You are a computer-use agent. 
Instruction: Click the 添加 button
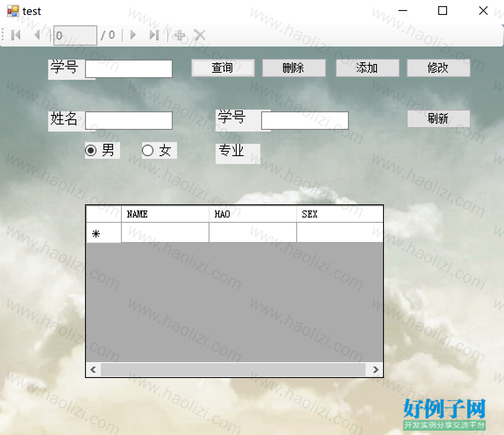tap(367, 68)
